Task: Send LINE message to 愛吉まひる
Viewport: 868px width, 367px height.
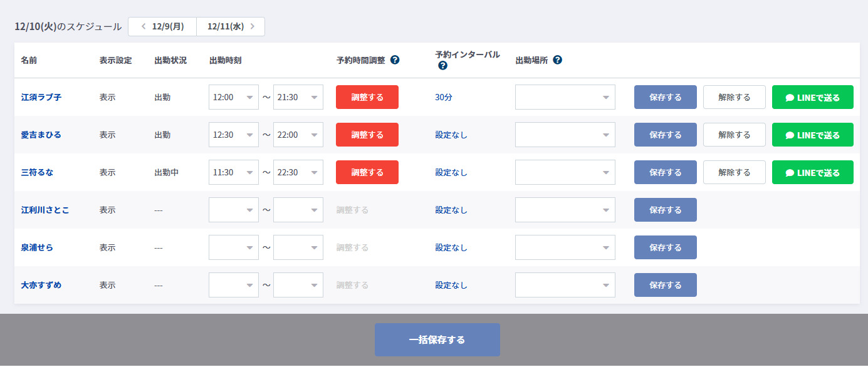Action: (812, 135)
